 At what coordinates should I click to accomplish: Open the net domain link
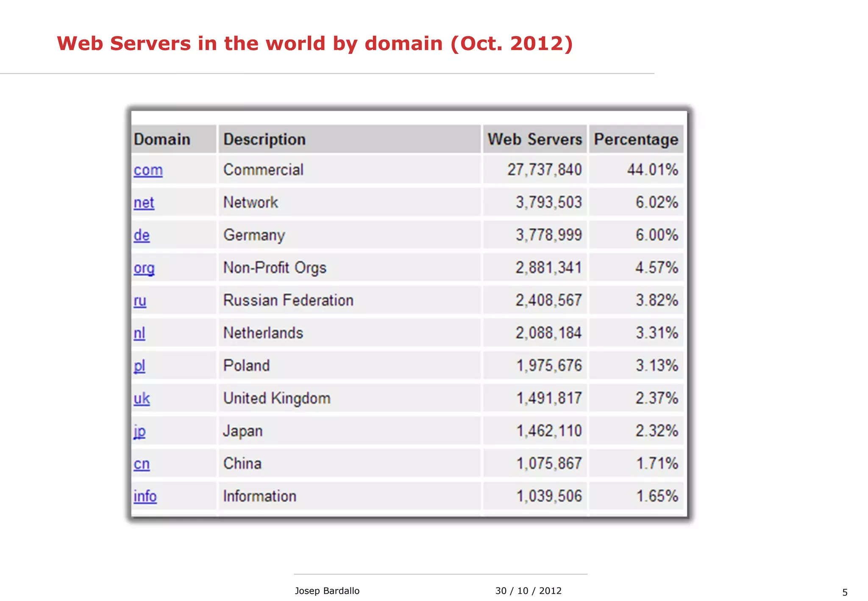point(144,203)
